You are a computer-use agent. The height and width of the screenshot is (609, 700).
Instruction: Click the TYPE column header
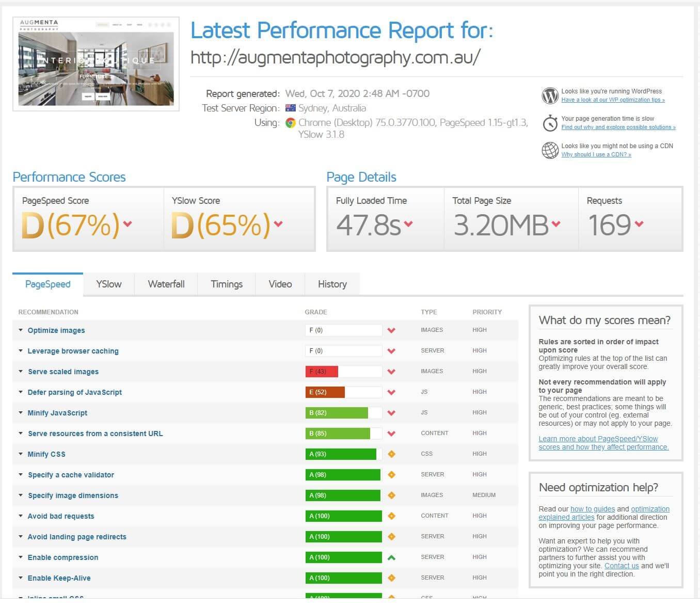click(x=428, y=312)
